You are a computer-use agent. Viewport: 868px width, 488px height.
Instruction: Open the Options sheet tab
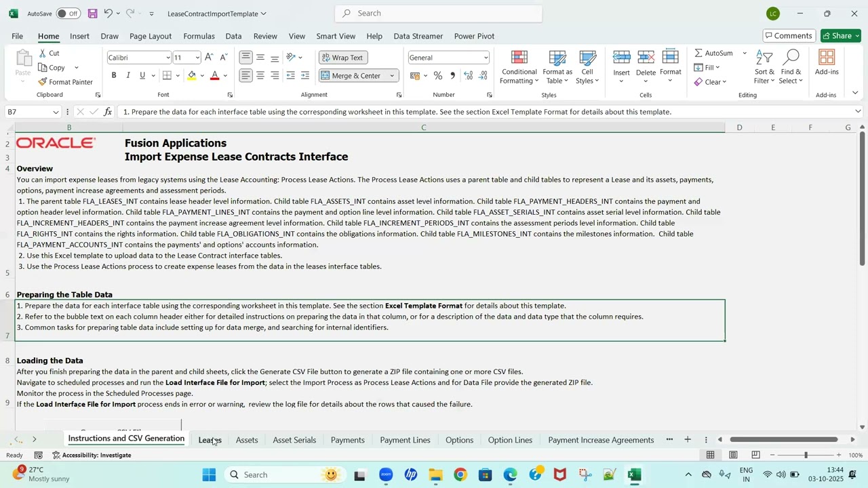tap(459, 440)
